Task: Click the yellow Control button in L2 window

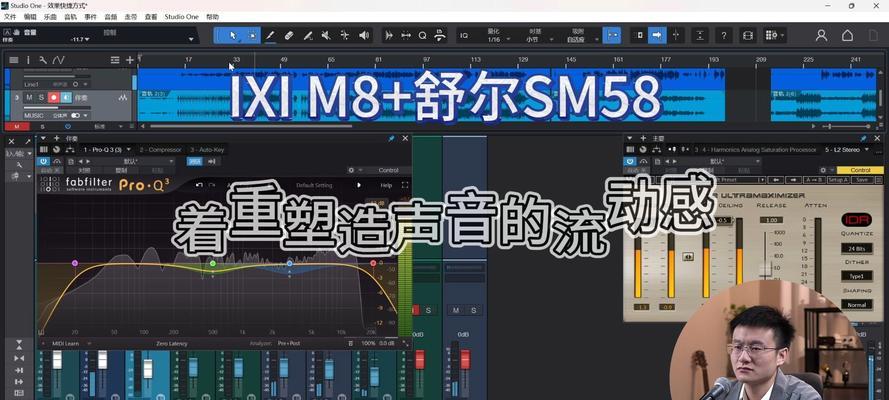Action: pyautogui.click(x=860, y=170)
